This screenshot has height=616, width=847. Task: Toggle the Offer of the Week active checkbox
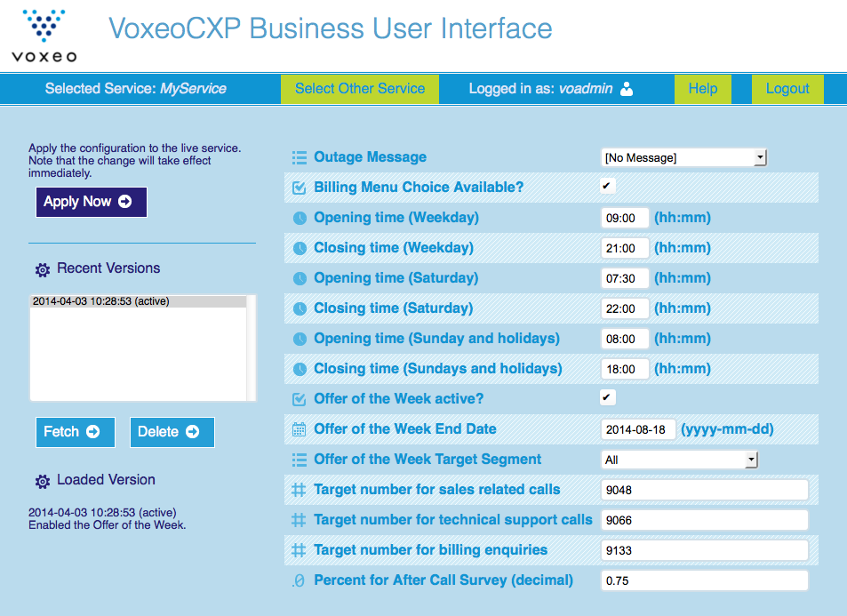coord(607,398)
